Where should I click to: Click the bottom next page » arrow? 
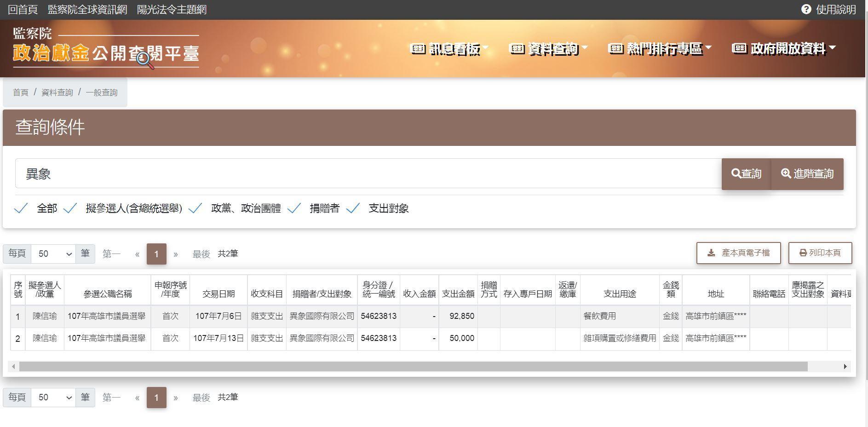(x=175, y=398)
